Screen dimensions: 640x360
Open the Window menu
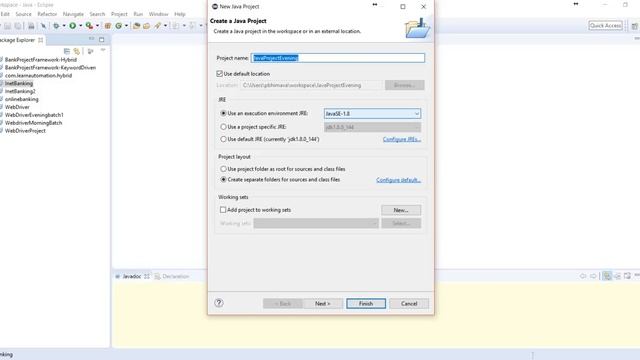[x=158, y=14]
